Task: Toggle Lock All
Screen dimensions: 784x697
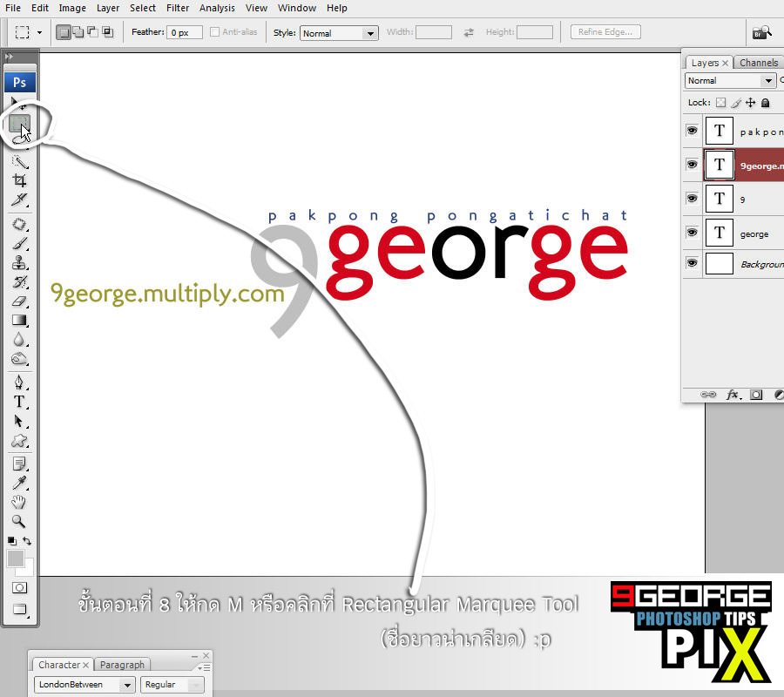Action: 765,103
